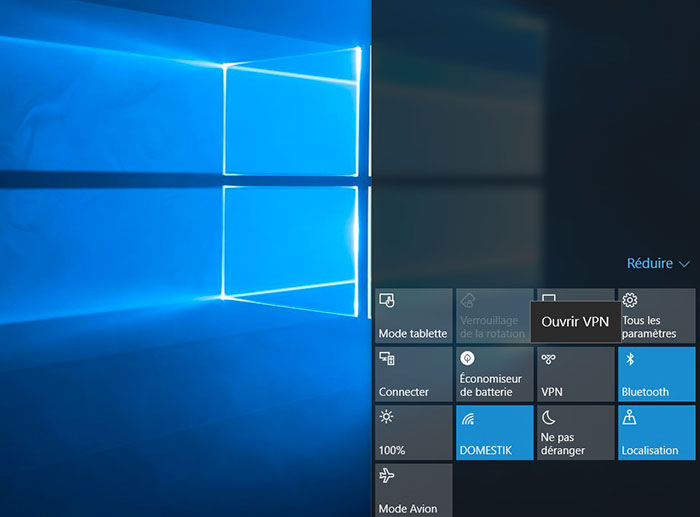Enable Économiseur de batterie tile
Image resolution: width=700 pixels, height=517 pixels.
coord(495,374)
